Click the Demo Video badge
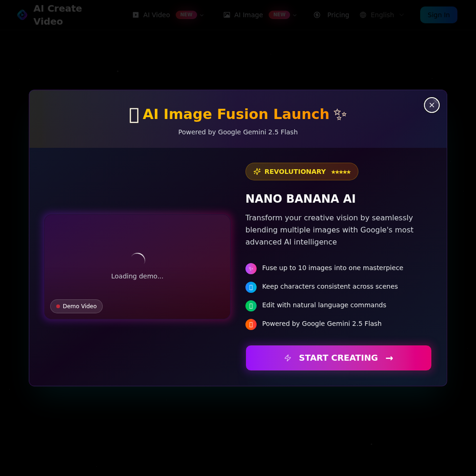Viewport: 476px width, 476px height. point(76,306)
